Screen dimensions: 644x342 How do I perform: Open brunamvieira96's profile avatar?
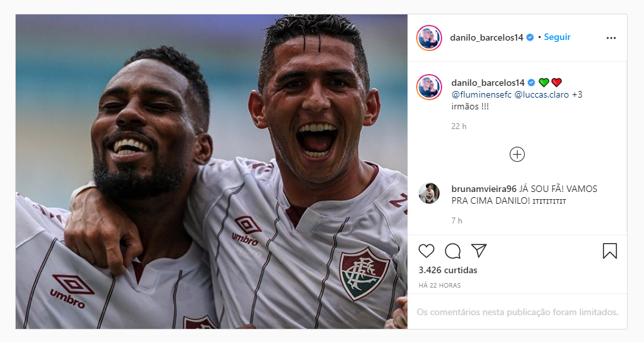coord(429,193)
